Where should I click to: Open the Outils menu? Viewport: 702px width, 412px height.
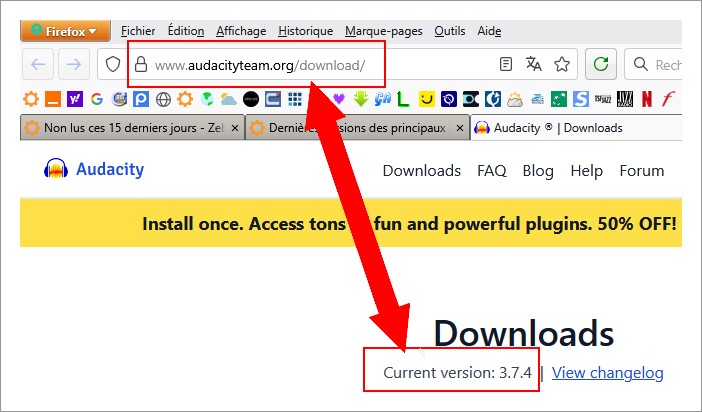[x=449, y=31]
